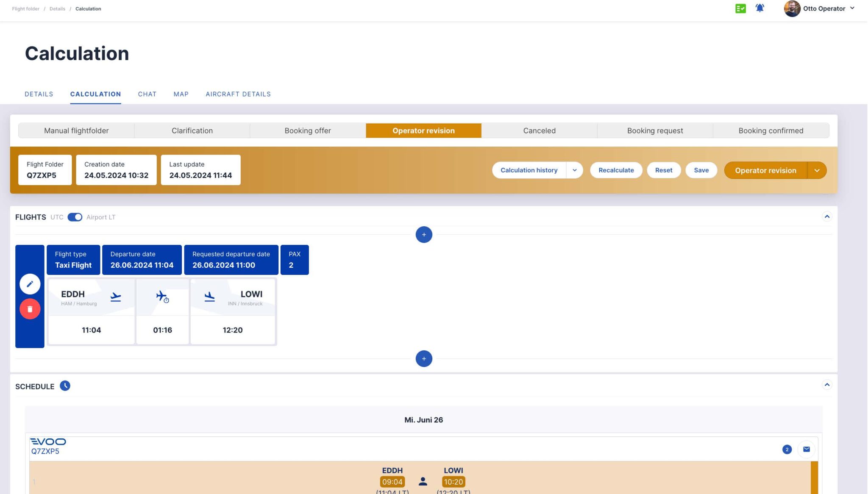This screenshot has height=494, width=868.
Task: Click the plus button above the flight row
Action: tap(423, 234)
